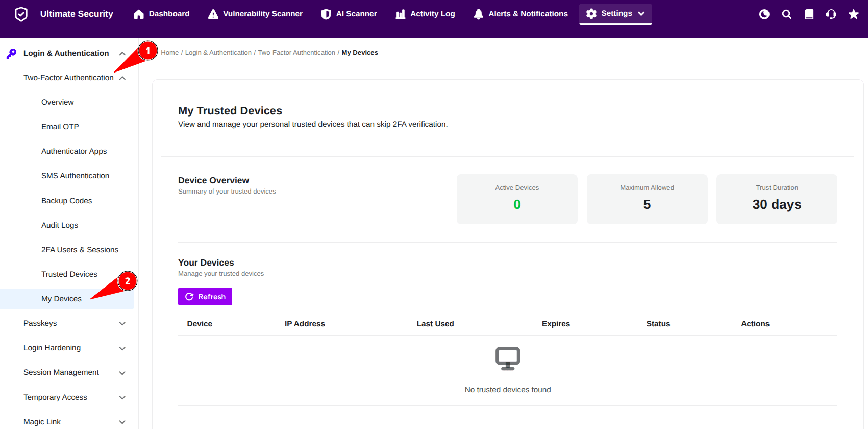This screenshot has height=429, width=868.
Task: Click the Dashboard home icon
Action: [139, 14]
